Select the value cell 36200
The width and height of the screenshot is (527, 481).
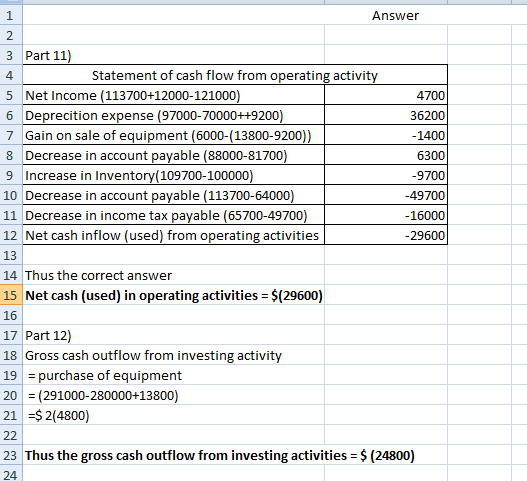(386, 115)
